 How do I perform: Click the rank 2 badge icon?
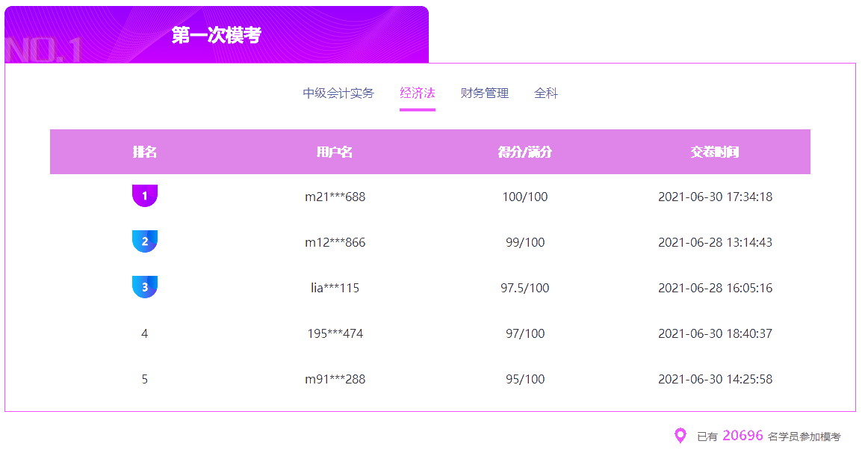(145, 241)
